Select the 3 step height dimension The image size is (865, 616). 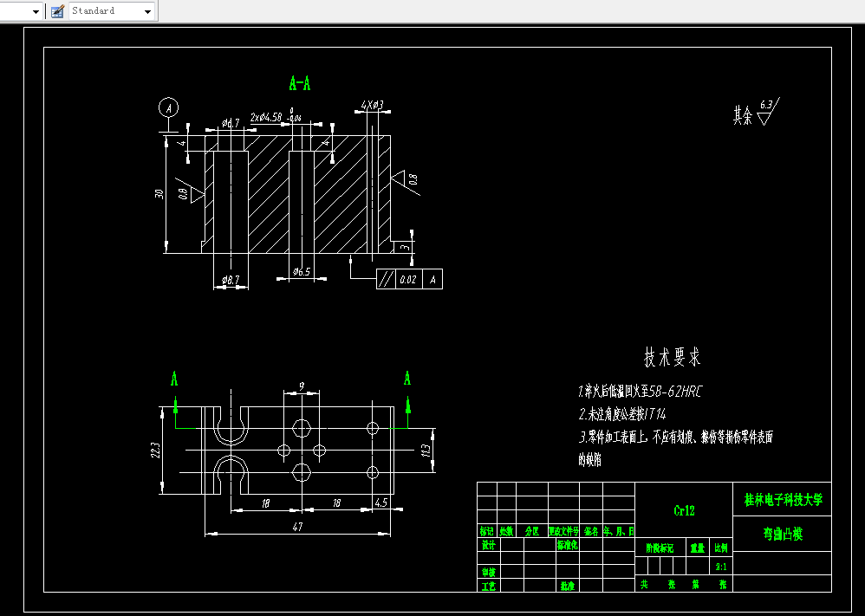click(x=406, y=247)
